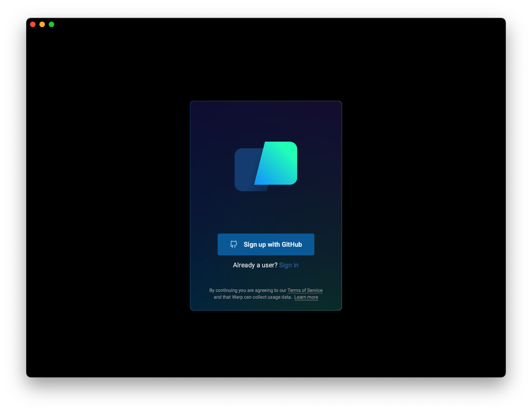Click the sign-up card's empty area below the logo
532x412 pixels.
pyautogui.click(x=266, y=212)
